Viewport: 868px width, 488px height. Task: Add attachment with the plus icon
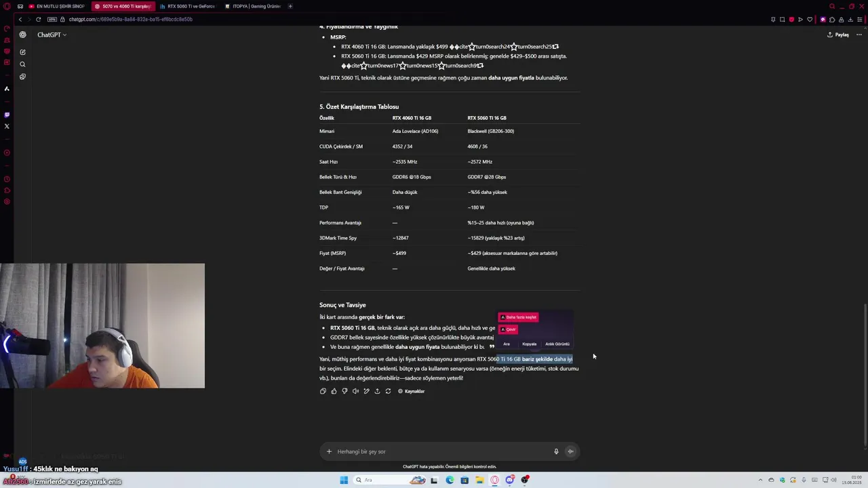click(x=329, y=451)
